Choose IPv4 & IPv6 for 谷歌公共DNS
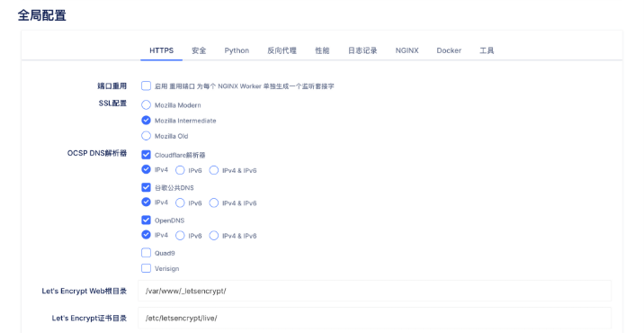 pos(213,202)
